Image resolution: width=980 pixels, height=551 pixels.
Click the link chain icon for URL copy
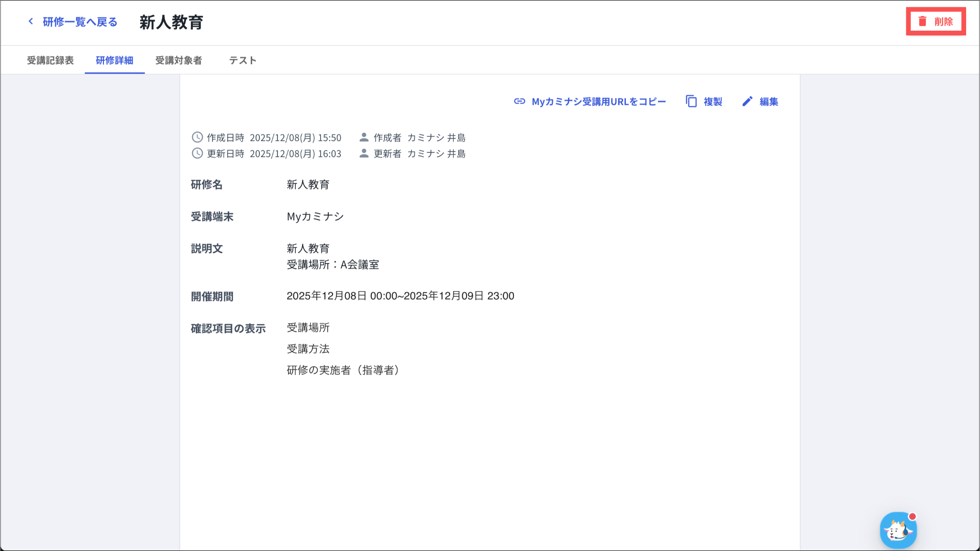coord(519,101)
